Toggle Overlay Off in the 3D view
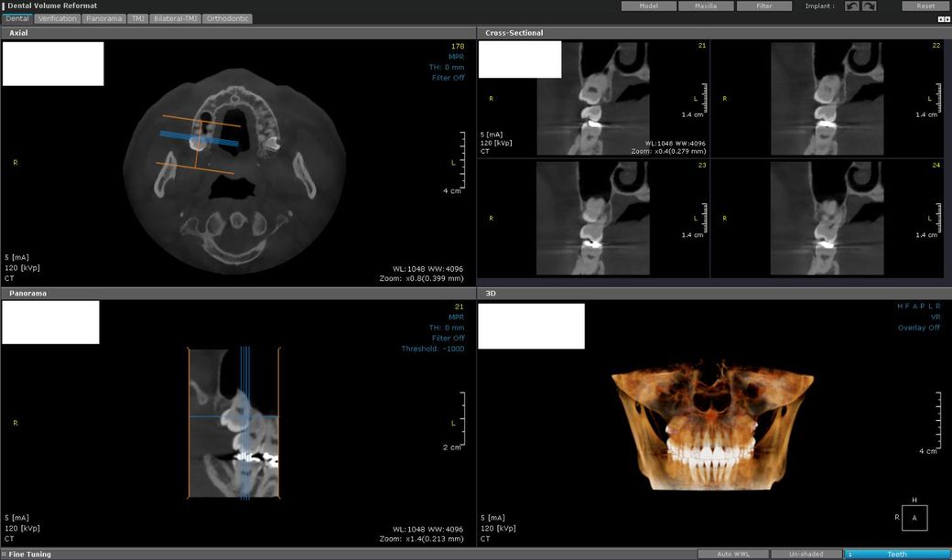952x560 pixels. pyautogui.click(x=918, y=328)
